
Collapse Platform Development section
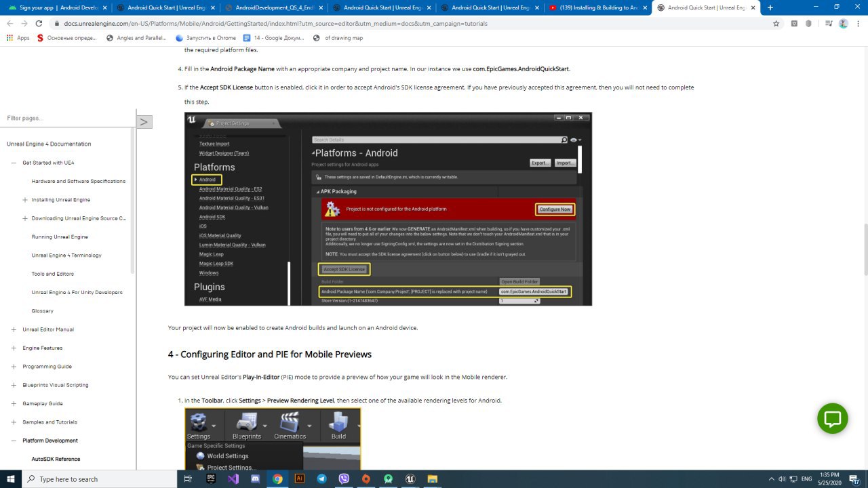pos(14,441)
